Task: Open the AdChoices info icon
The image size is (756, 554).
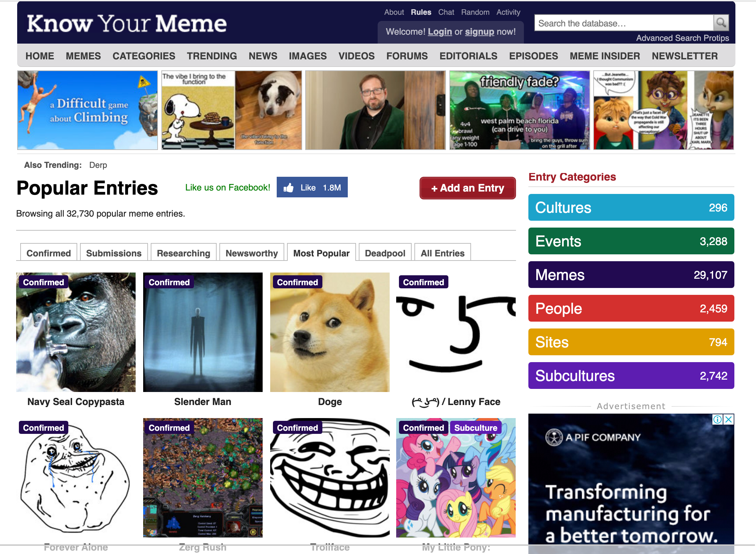Action: pyautogui.click(x=718, y=419)
